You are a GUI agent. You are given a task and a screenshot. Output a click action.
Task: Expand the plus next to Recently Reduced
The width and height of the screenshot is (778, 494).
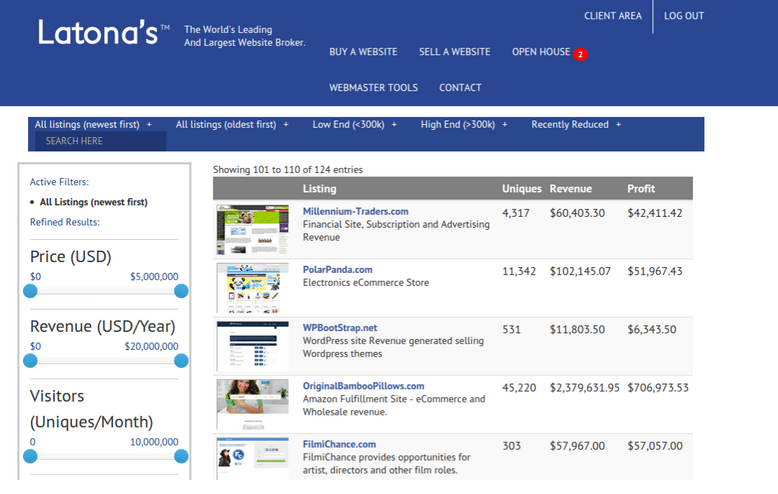pyautogui.click(x=618, y=124)
